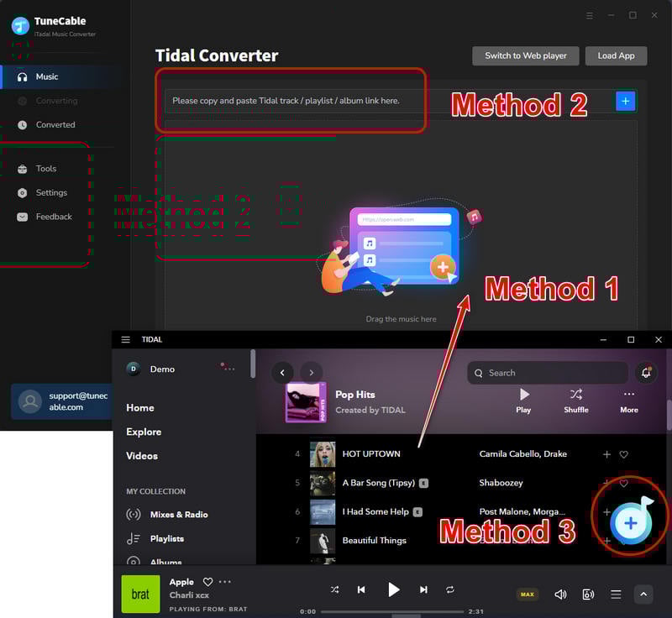Navigate back in TIDAL
The width and height of the screenshot is (672, 618).
(282, 373)
